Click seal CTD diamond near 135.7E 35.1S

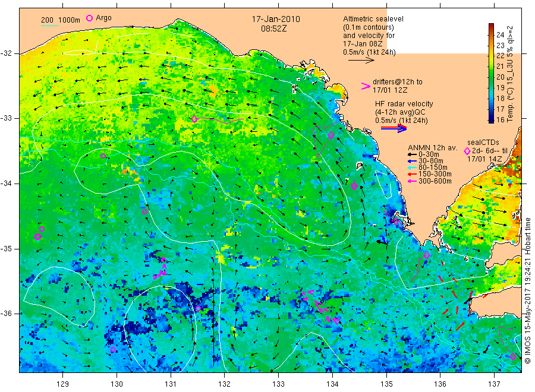426,255
